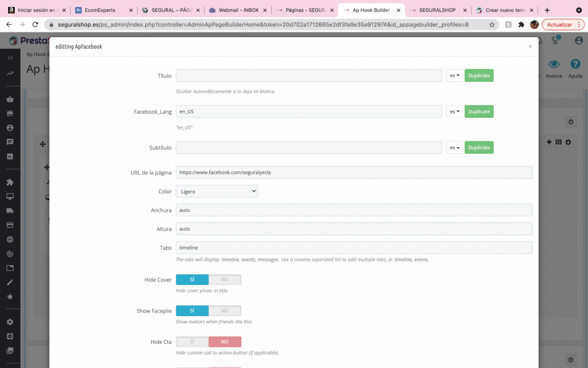Viewport: 588px width, 368px height.
Task: Open the pencil edit icon in sidebar
Action: [x=10, y=282]
